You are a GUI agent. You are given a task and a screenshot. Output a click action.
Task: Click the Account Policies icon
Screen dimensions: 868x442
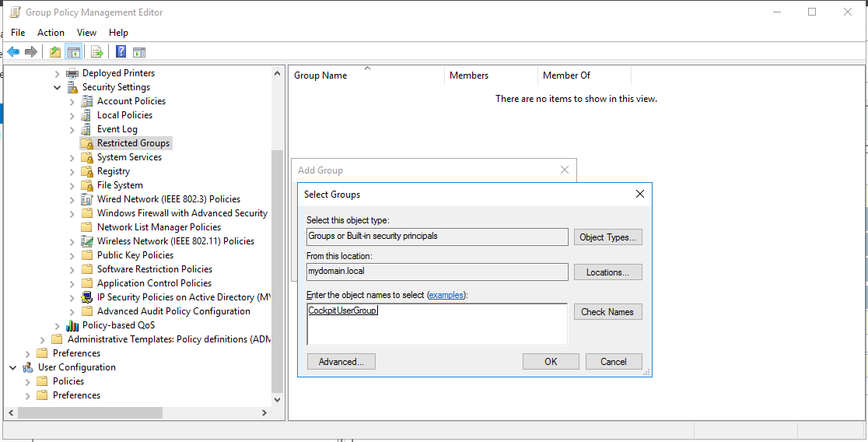(87, 101)
